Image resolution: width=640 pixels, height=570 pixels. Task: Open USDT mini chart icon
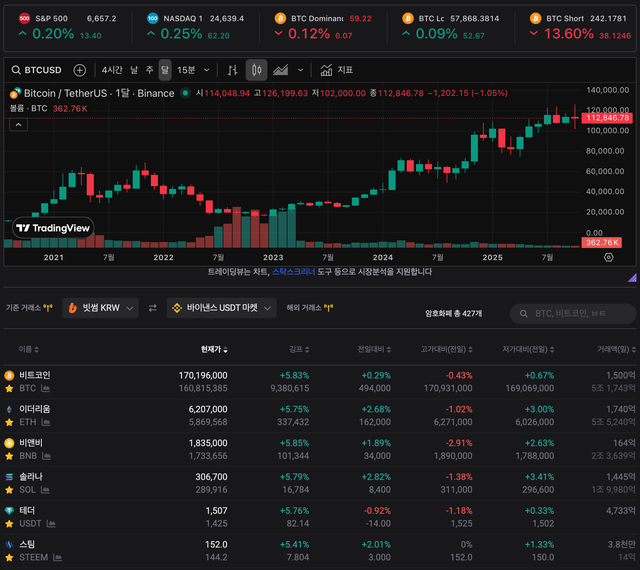pyautogui.click(x=51, y=524)
